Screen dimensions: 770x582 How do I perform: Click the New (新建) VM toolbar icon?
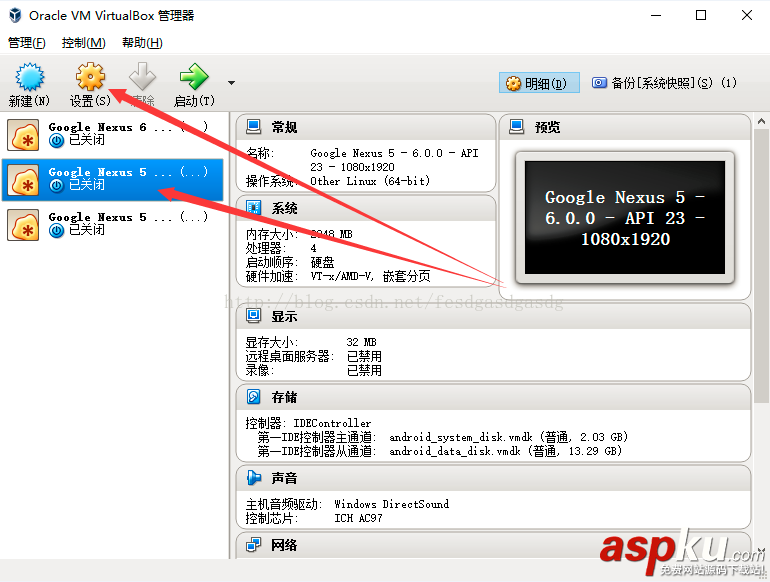(29, 77)
